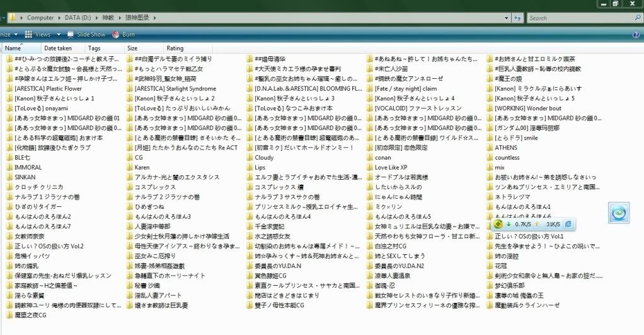Select the mix folder icon
The height and width of the screenshot is (335, 644).
click(x=490, y=167)
